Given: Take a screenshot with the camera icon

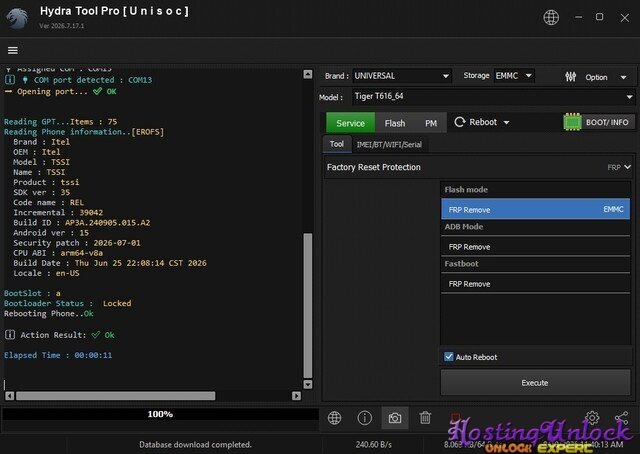Looking at the screenshot, I should point(395,418).
